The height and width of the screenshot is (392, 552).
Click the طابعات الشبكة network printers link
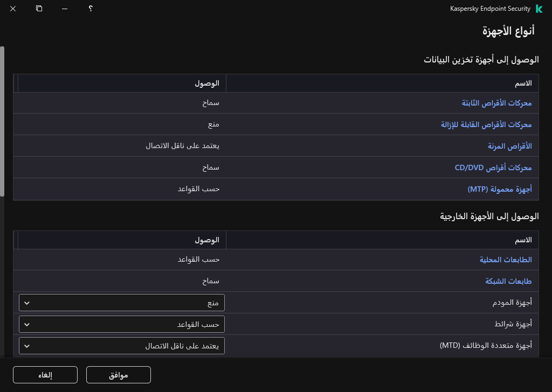[508, 281]
